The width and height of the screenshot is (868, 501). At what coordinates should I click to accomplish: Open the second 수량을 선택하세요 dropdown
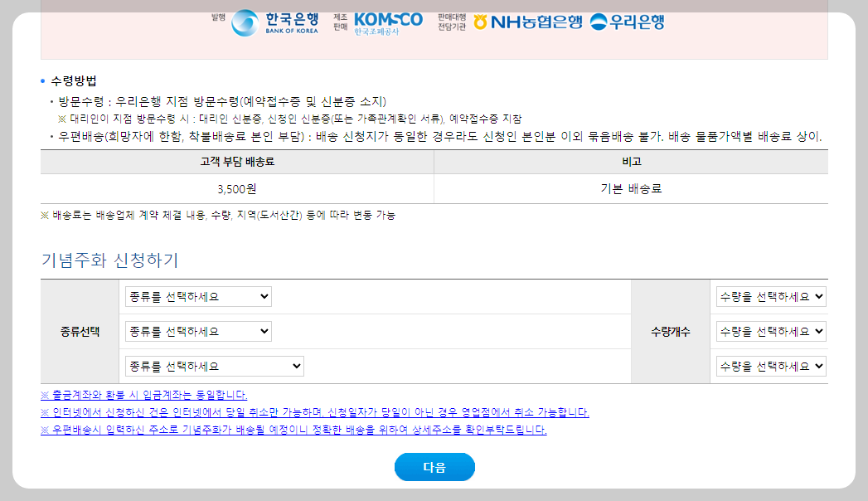pos(771,330)
